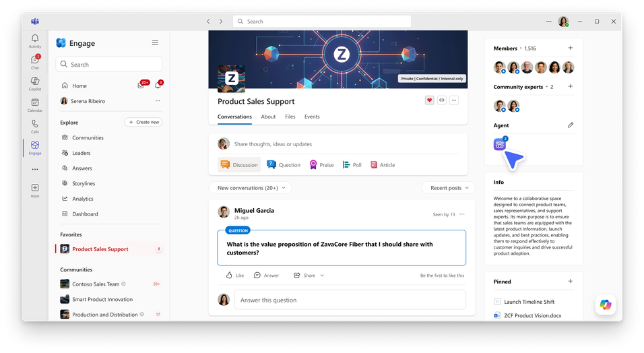Select the Article post type
The height and width of the screenshot is (353, 644).
[x=383, y=165]
